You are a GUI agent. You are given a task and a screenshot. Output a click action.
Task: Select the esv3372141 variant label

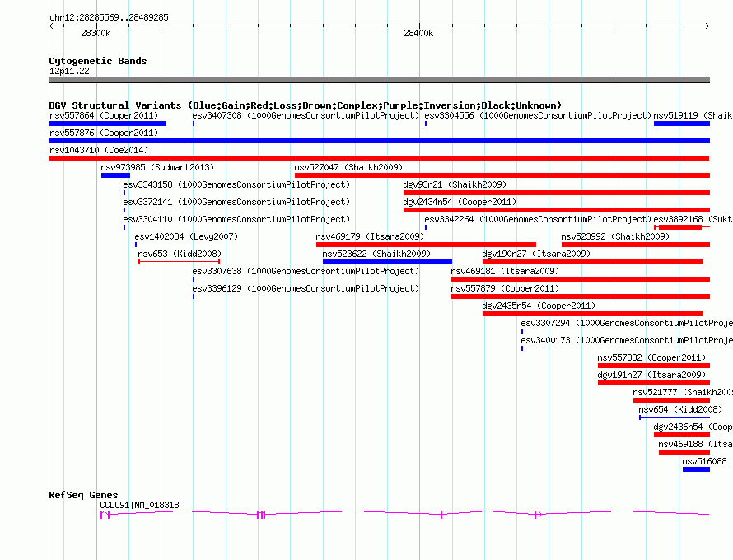[236, 202]
